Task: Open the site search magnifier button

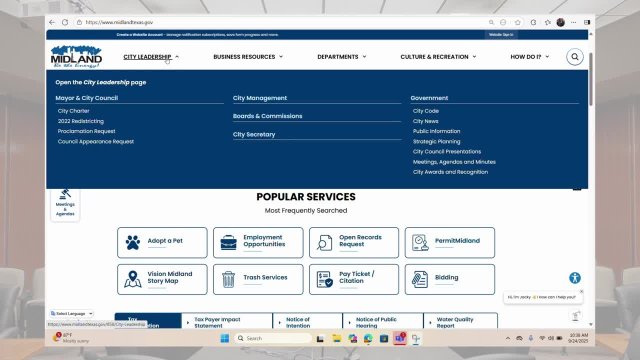Action: [x=574, y=57]
